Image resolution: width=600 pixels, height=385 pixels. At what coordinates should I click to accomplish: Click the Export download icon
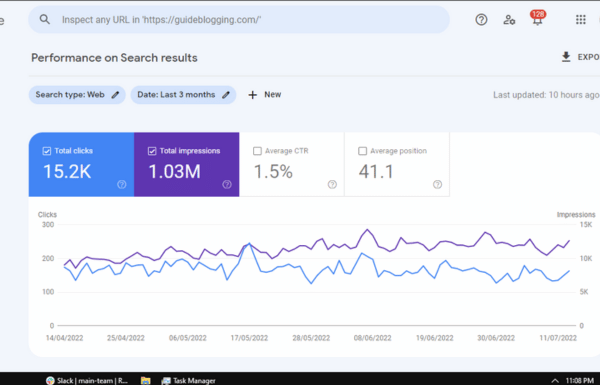[x=566, y=57]
